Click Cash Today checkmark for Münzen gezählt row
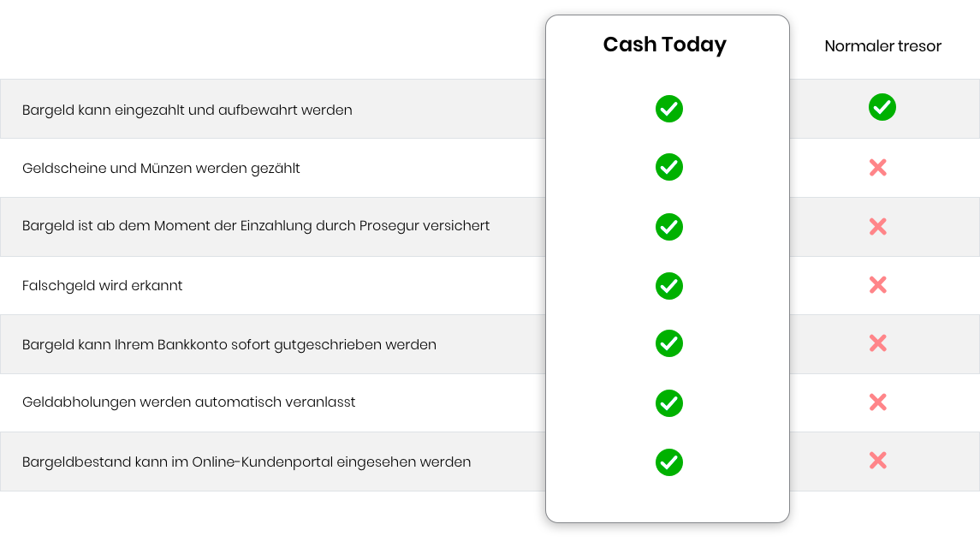The height and width of the screenshot is (542, 980). [668, 167]
